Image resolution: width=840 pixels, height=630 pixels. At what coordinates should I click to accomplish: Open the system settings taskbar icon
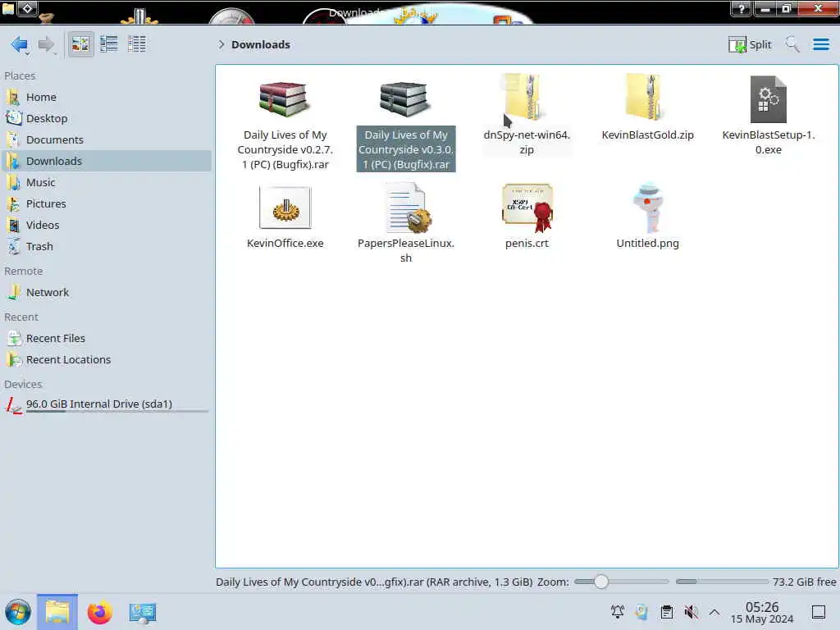(143, 612)
